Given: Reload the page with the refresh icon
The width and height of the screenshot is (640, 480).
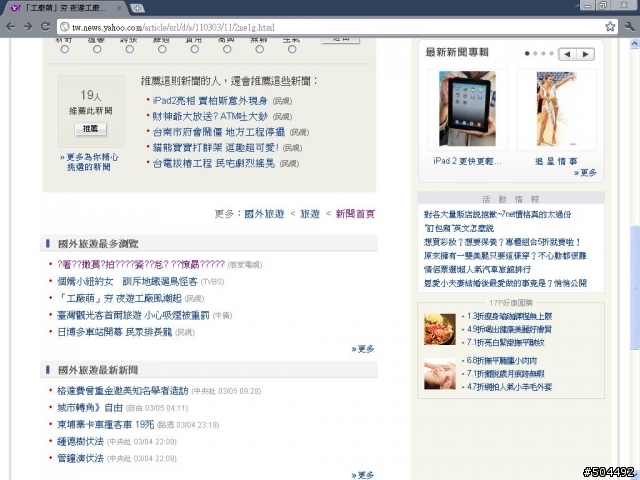Looking at the screenshot, I should point(45,27).
